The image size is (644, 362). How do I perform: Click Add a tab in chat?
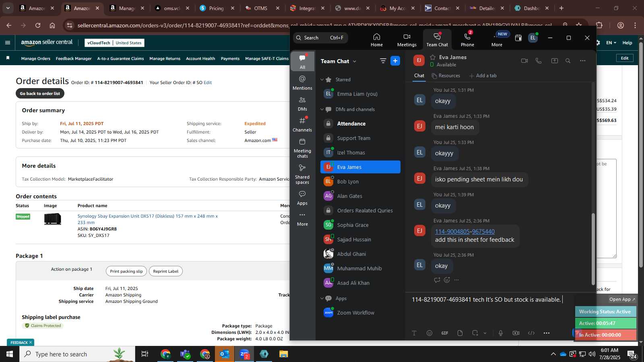tap(483, 76)
